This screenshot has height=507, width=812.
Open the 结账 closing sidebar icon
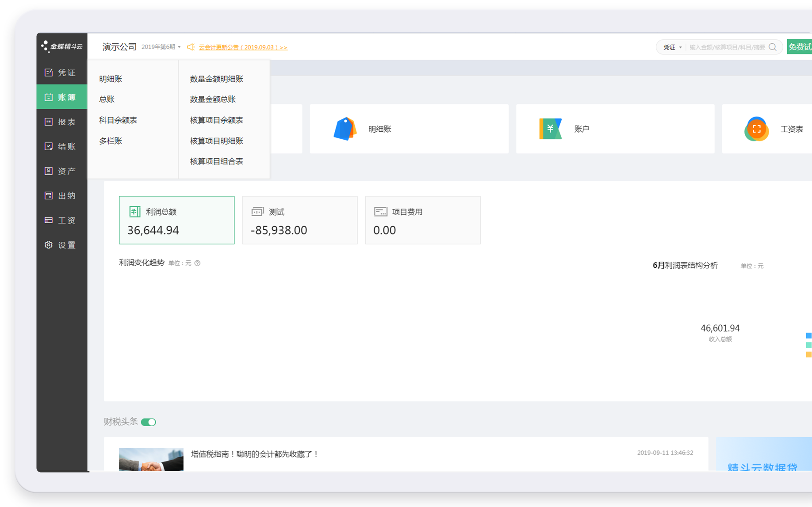click(49, 146)
